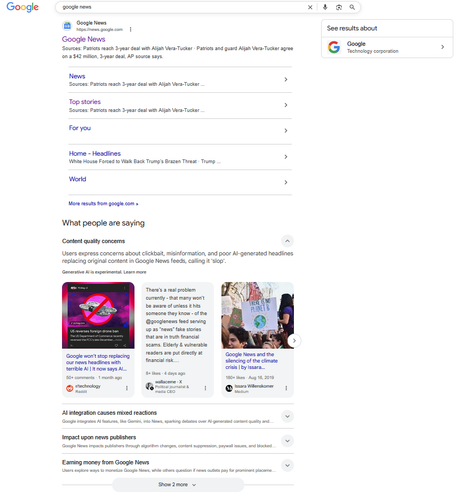Open the World sitelink
The width and height of the screenshot is (462, 499).
click(77, 179)
